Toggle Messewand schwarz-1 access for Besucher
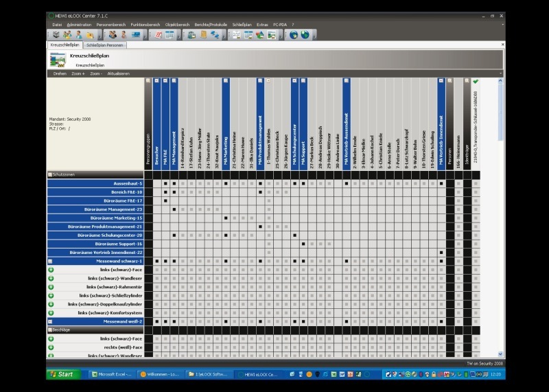 click(x=157, y=262)
